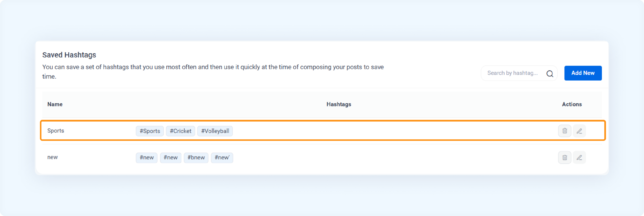Image resolution: width=644 pixels, height=216 pixels.
Task: Click the #new' tag chip
Action: pyautogui.click(x=222, y=158)
